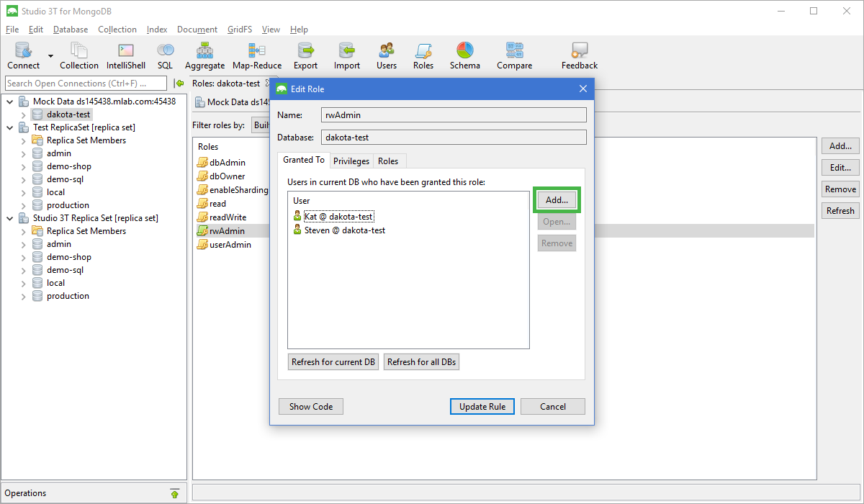Open the Connect dialog via toolbar icon
864x504 pixels.
point(22,50)
